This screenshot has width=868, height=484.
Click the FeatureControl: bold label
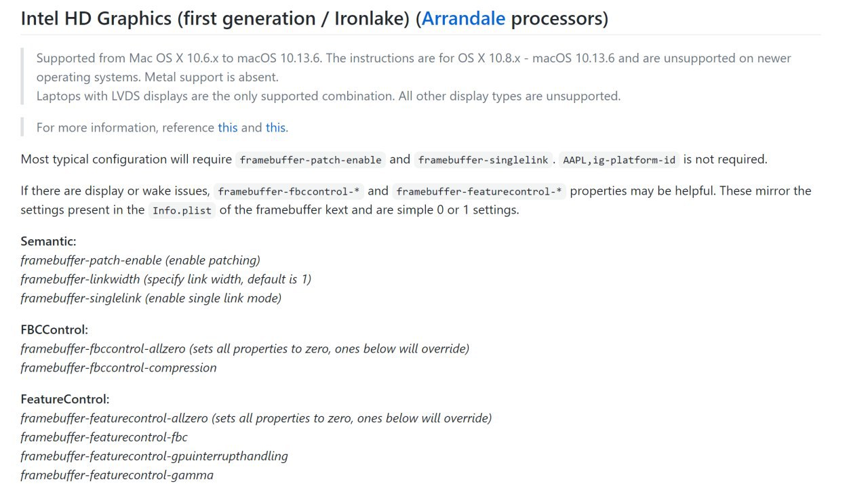tap(65, 399)
